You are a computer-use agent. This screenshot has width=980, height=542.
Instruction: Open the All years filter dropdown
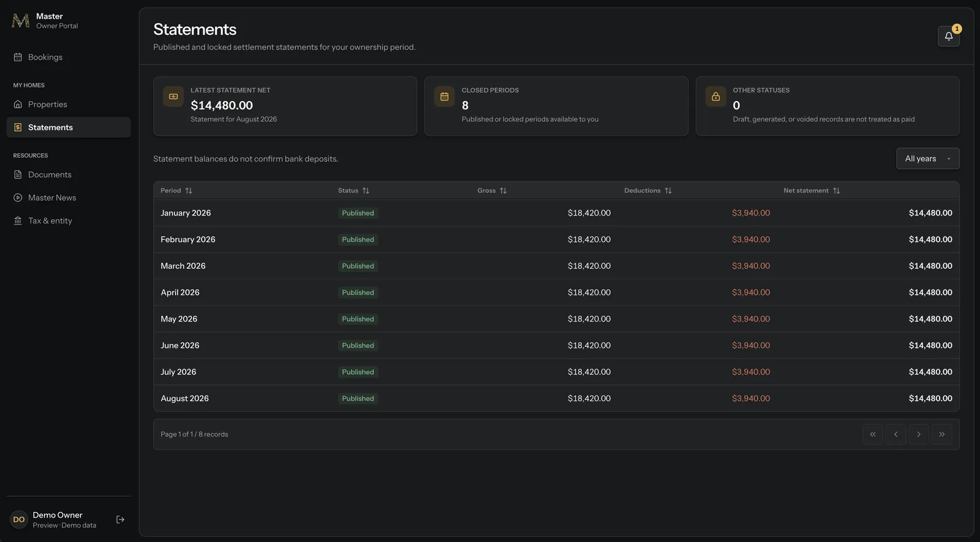coord(928,159)
